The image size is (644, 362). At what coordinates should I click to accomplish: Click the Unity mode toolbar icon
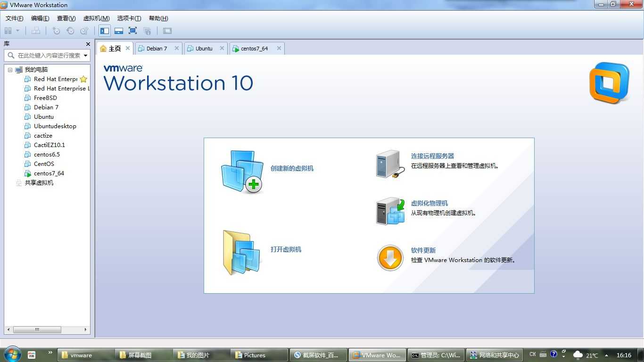pos(147,31)
